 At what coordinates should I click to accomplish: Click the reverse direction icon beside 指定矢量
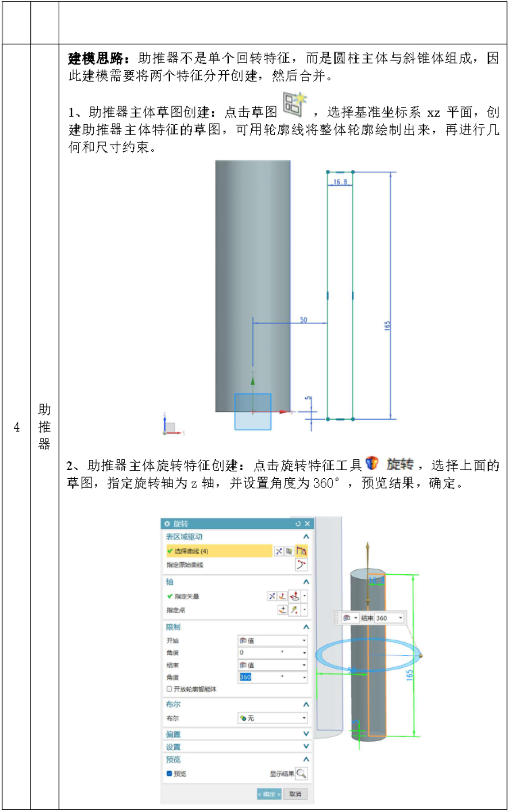(x=272, y=596)
